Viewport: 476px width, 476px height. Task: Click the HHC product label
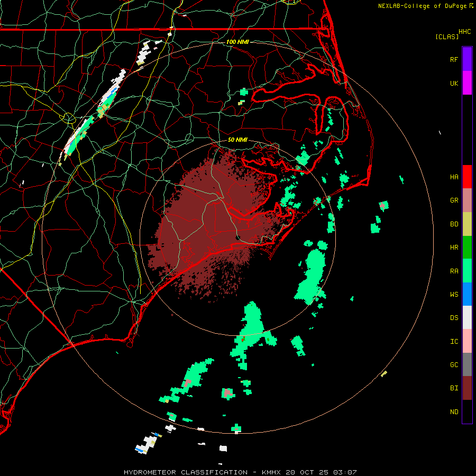tap(464, 32)
